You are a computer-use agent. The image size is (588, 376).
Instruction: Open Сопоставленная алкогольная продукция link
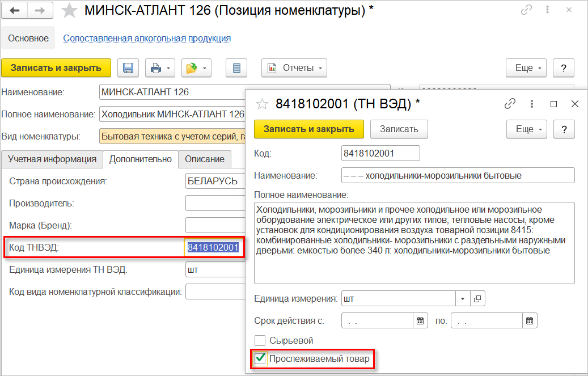147,38
